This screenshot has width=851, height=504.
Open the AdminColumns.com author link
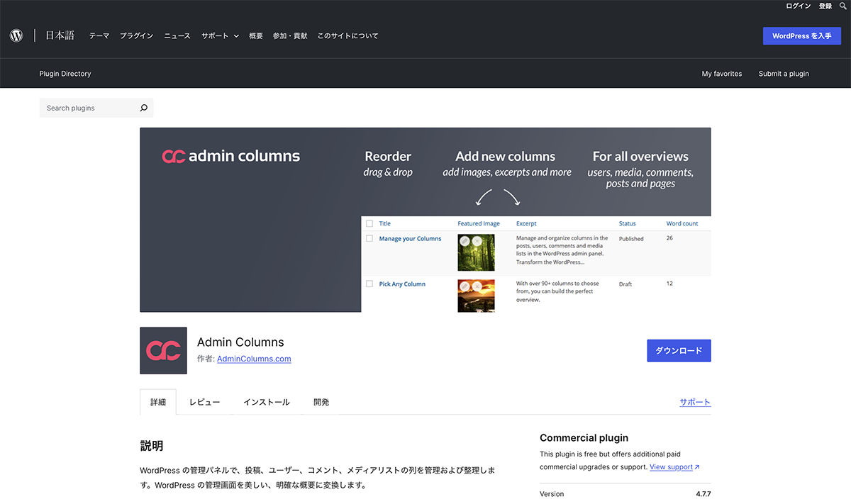tap(254, 359)
